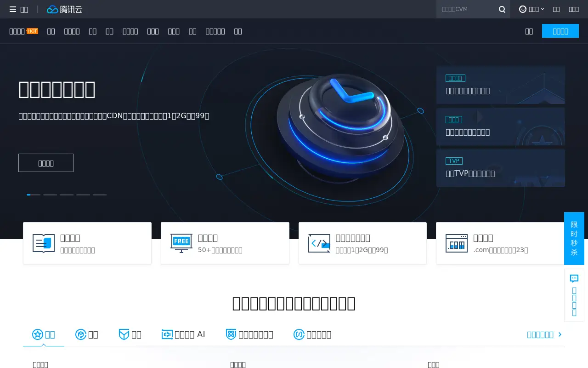The width and height of the screenshot is (588, 368).
Task: Open the card with FREE monitor icon
Action: click(225, 243)
